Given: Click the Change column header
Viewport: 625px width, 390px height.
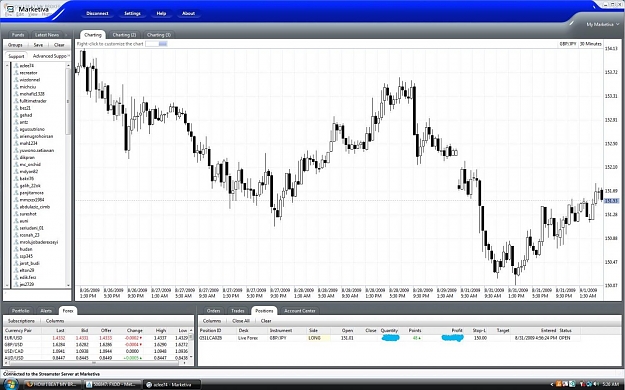Looking at the screenshot, I should click(x=134, y=331).
